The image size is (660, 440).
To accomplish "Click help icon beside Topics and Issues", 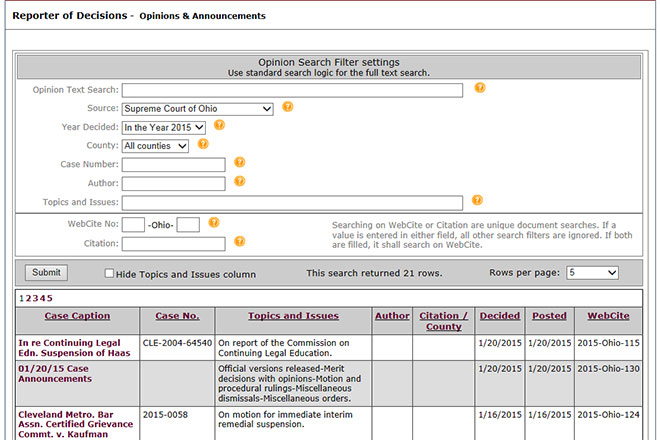I will coord(477,200).
